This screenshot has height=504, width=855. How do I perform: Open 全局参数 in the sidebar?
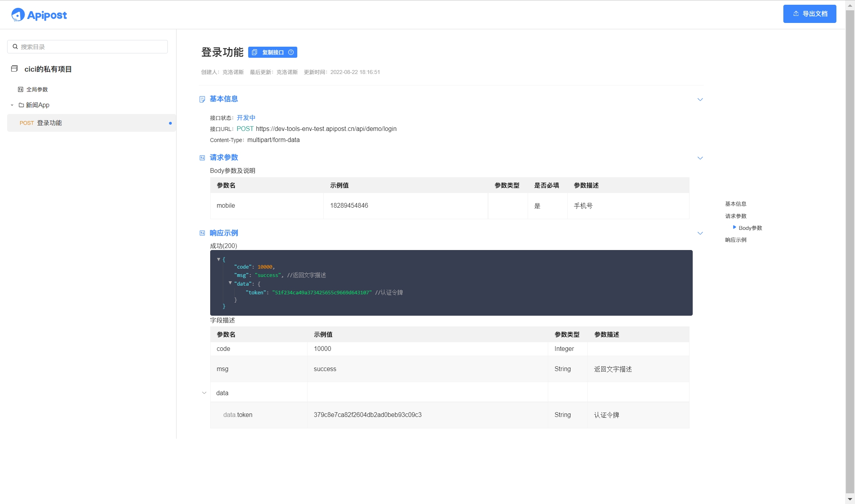click(37, 89)
